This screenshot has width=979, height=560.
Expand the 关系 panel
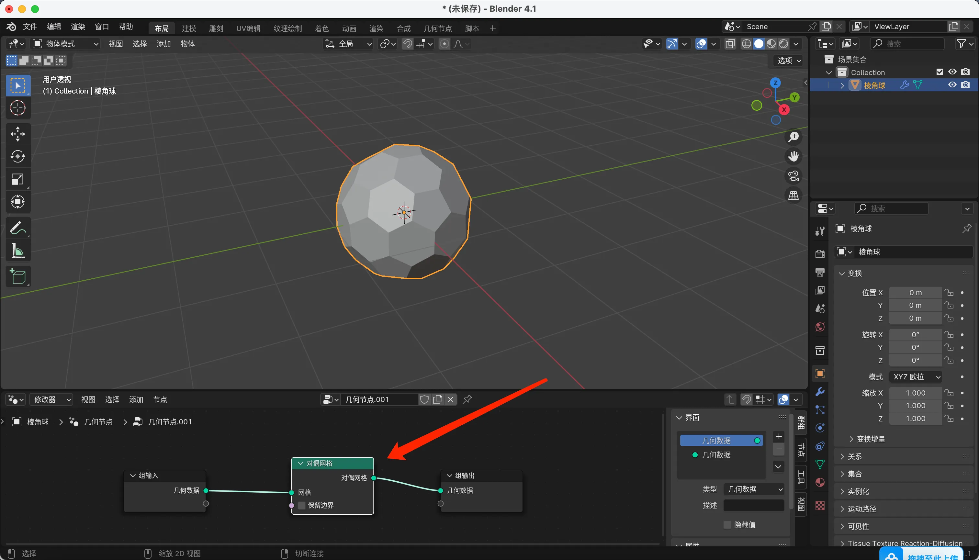coord(855,456)
